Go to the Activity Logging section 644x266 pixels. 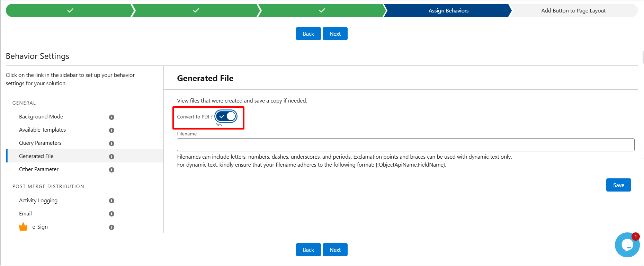click(x=38, y=201)
